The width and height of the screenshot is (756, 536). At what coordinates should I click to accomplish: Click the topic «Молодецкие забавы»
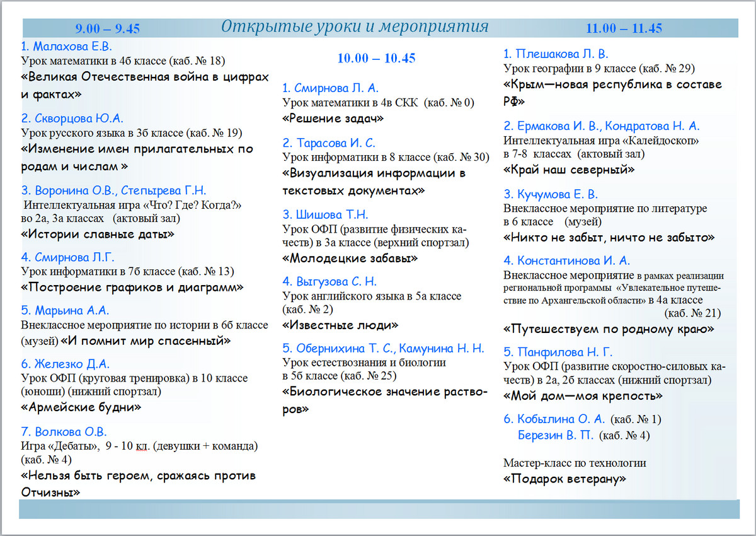pos(350,258)
